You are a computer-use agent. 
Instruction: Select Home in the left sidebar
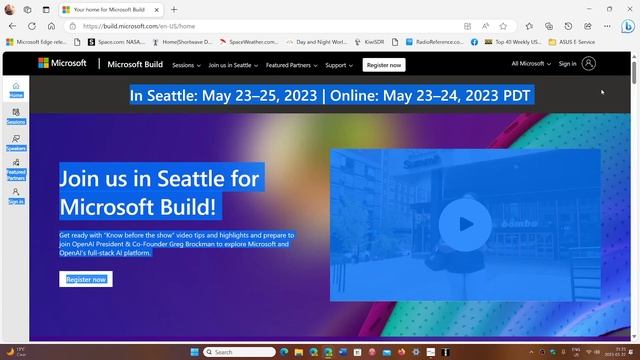coord(16,90)
